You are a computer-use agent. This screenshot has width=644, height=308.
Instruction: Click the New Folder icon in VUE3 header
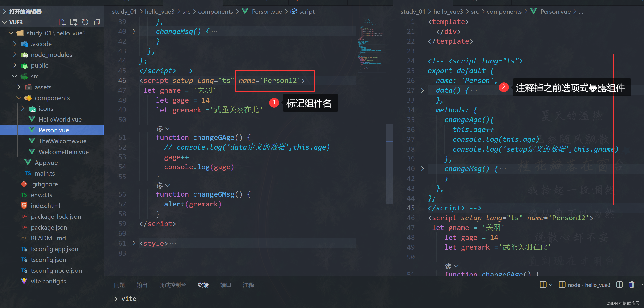(73, 22)
